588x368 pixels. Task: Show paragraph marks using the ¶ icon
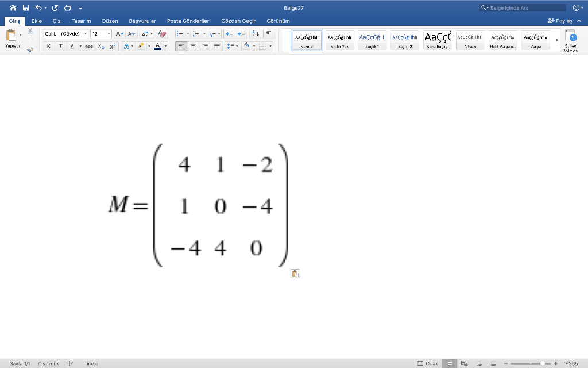pyautogui.click(x=269, y=33)
